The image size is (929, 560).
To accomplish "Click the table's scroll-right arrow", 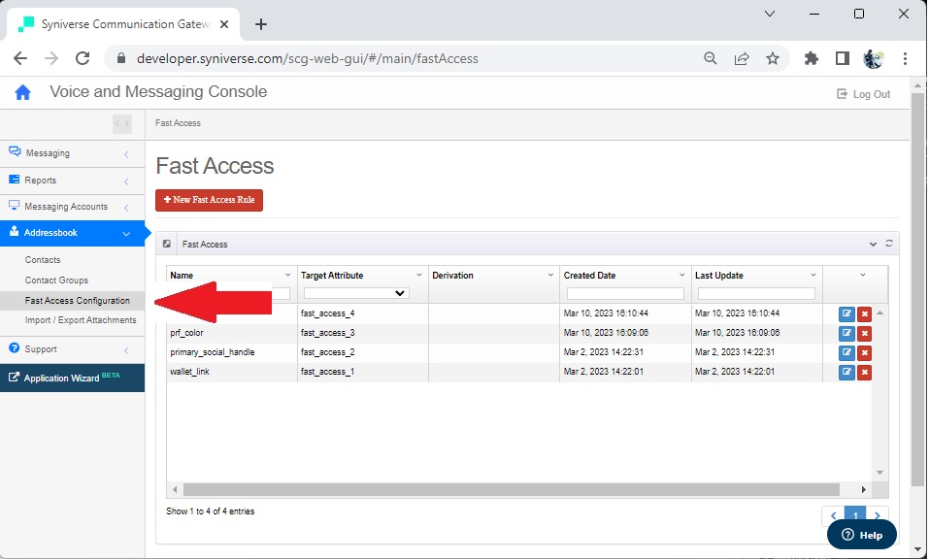I will pos(863,490).
